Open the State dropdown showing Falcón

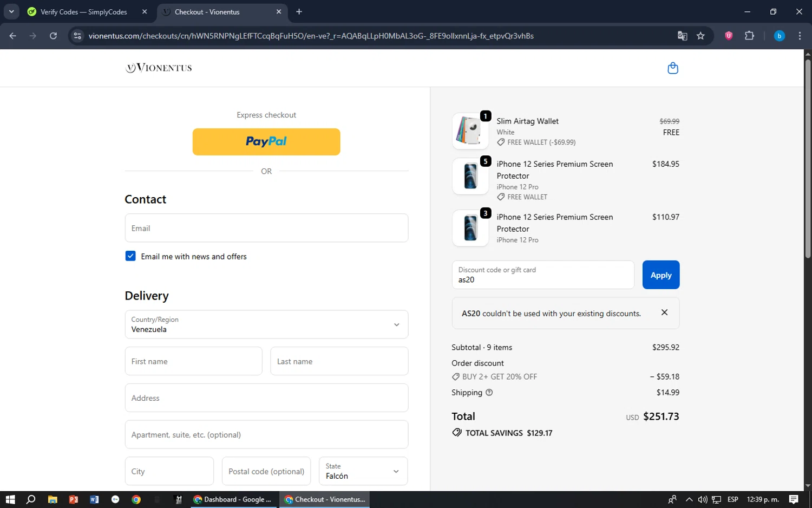(363, 471)
